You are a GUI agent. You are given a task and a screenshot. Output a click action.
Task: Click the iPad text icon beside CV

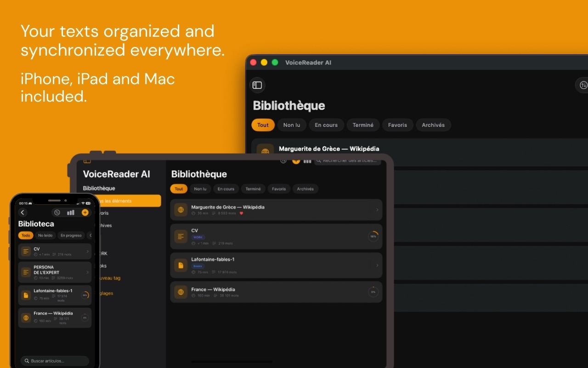181,236
